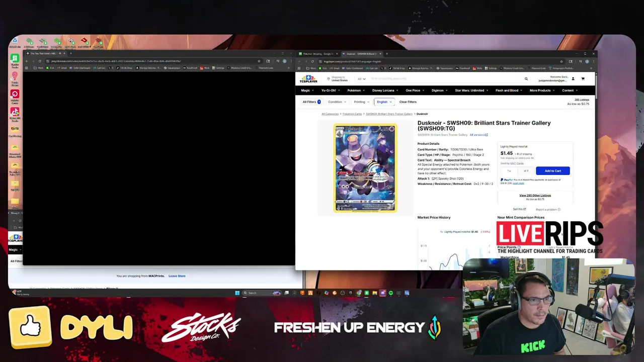
Task: Open the user account profile icon
Action: point(573,78)
